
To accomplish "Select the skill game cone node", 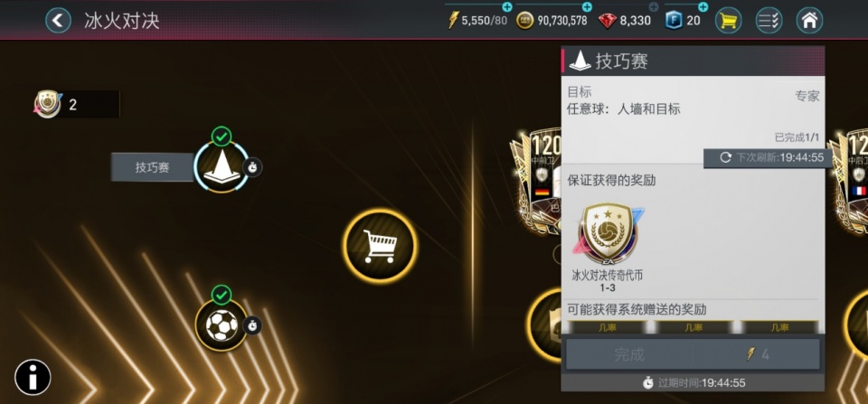I will point(222,166).
